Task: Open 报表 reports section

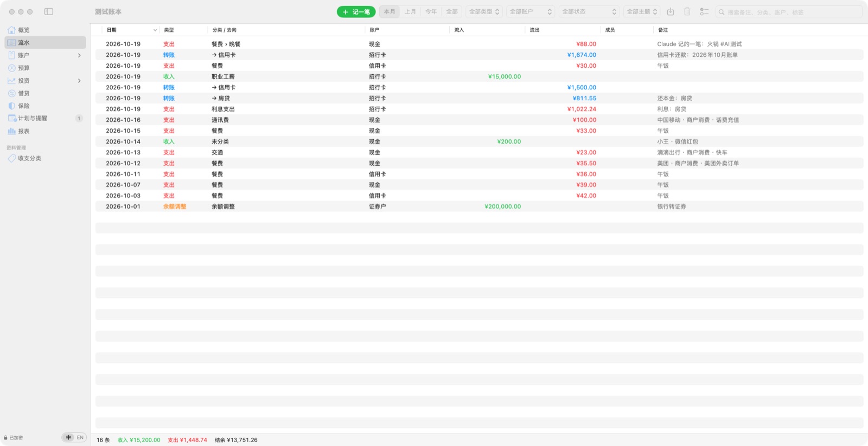Action: 45,131
